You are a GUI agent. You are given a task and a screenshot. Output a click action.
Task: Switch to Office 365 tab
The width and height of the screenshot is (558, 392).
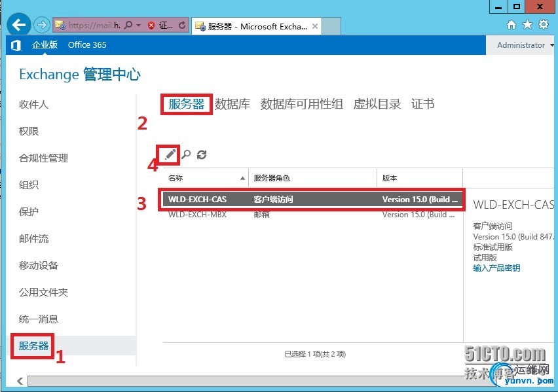pyautogui.click(x=87, y=45)
